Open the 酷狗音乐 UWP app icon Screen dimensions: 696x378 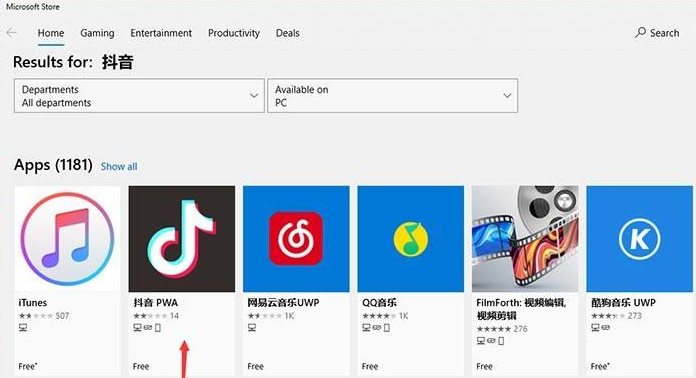pyautogui.click(x=640, y=239)
